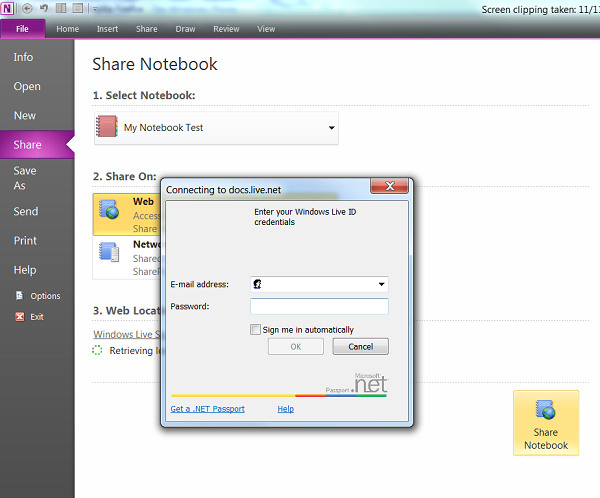Open the My Notebook Test dropdown
The width and height of the screenshot is (600, 498).
[x=216, y=128]
